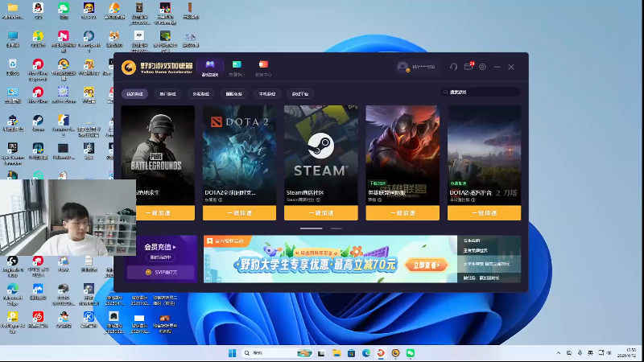Open File Explorer from taskbar

coord(336,353)
